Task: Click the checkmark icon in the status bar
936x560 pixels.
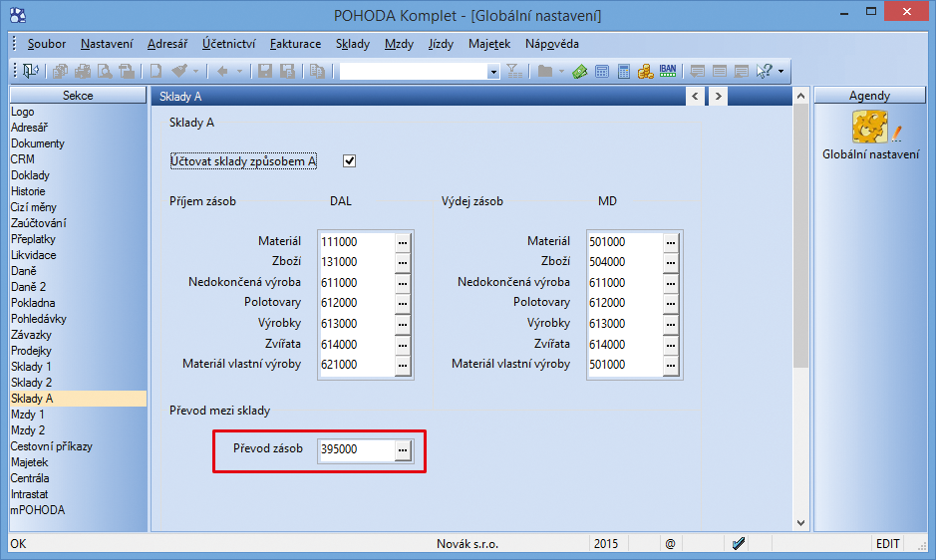Action: [x=739, y=543]
